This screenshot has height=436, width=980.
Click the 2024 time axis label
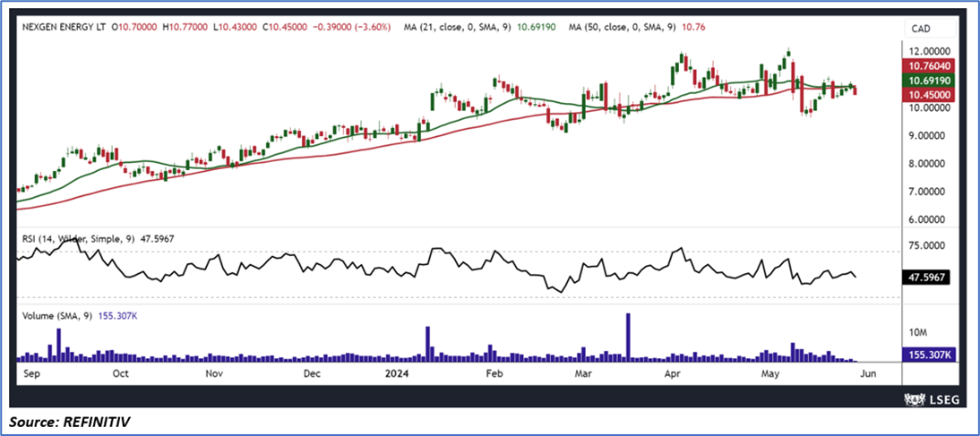[x=398, y=373]
